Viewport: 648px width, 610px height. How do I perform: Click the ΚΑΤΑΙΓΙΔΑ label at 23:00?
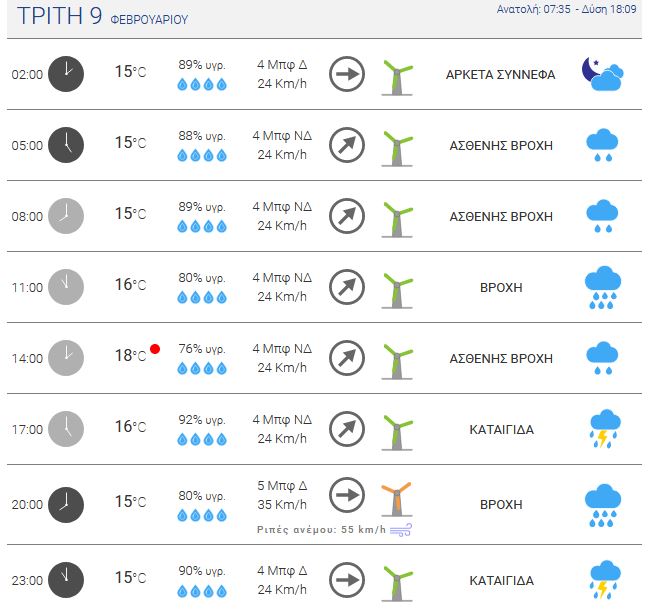(501, 581)
